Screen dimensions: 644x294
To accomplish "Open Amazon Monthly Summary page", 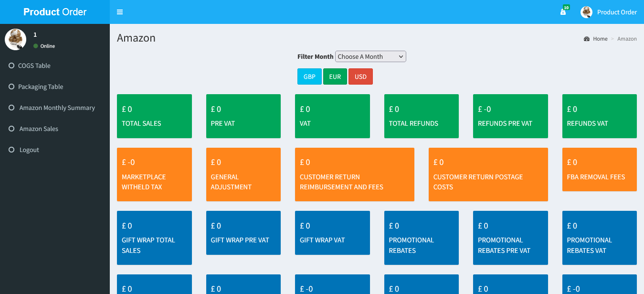I will [57, 108].
